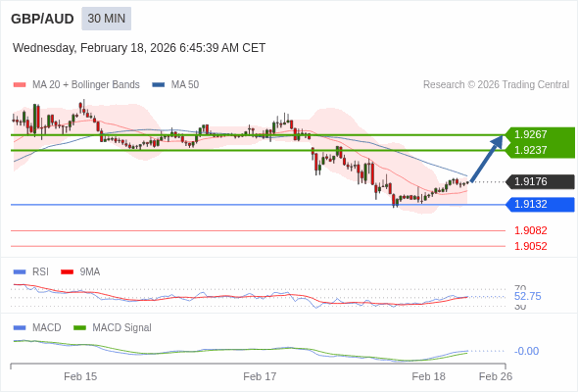Viewport: 578px width, 392px height.
Task: Click the Feb 15 axis label
Action: (80, 376)
